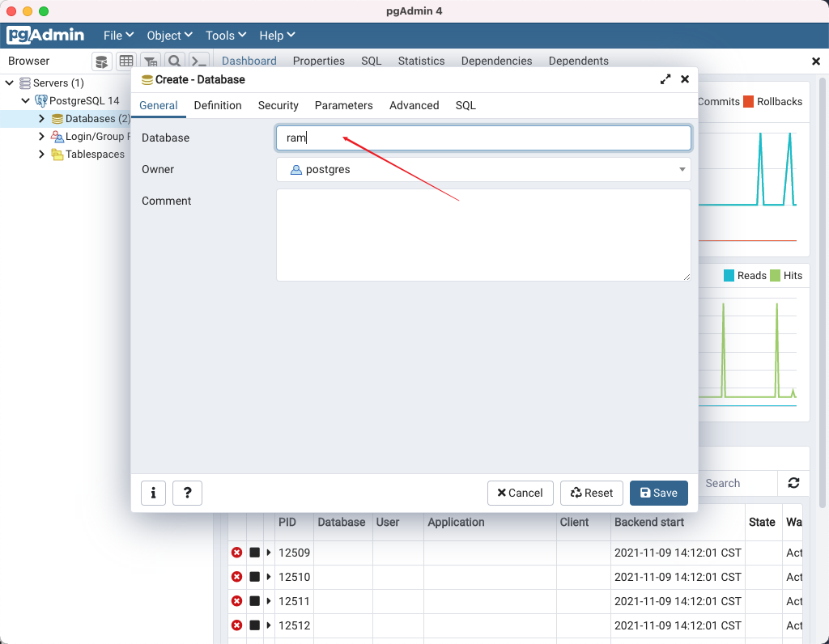
Task: Click the info button in dialog footer
Action: click(153, 493)
